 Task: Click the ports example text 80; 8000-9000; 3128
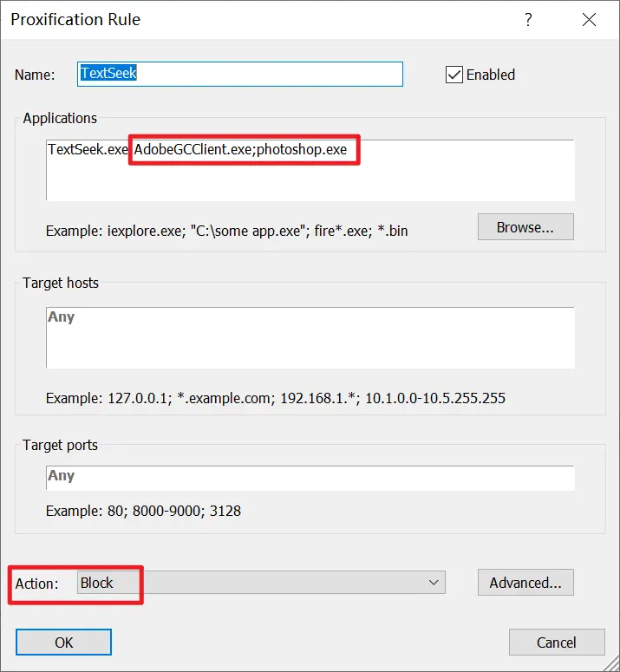pos(143,511)
